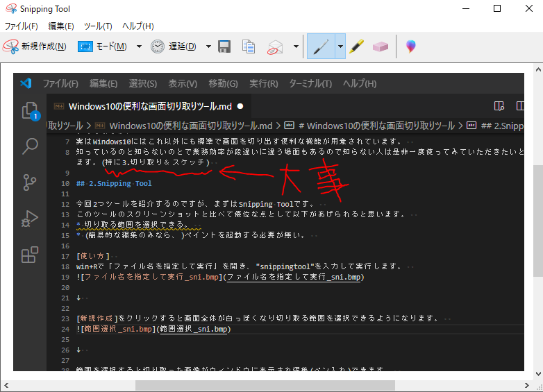Click the モード mode button
Screen dimensions: 543x392
(x=102, y=46)
